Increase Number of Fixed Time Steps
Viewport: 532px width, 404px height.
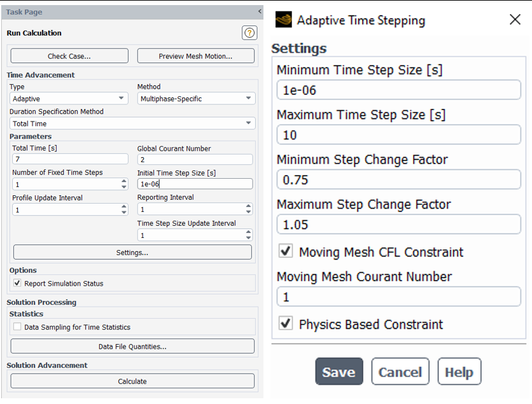(124, 181)
